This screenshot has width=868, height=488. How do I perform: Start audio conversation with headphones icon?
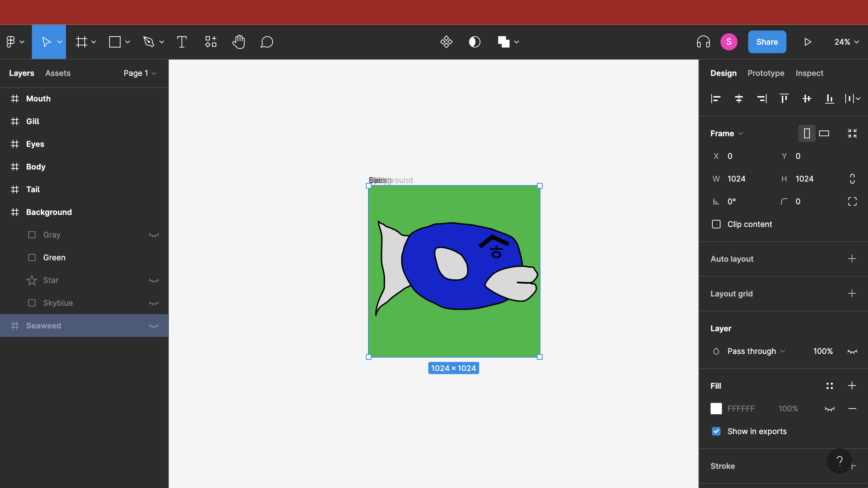(703, 42)
